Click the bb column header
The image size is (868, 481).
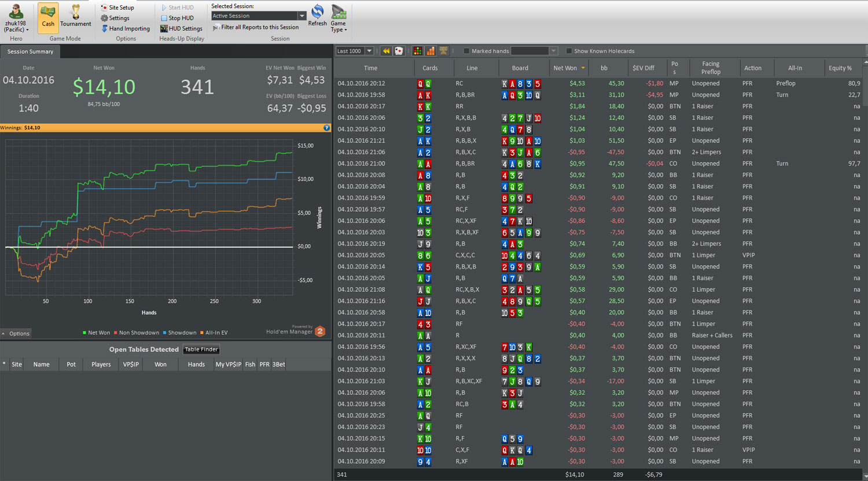point(604,68)
